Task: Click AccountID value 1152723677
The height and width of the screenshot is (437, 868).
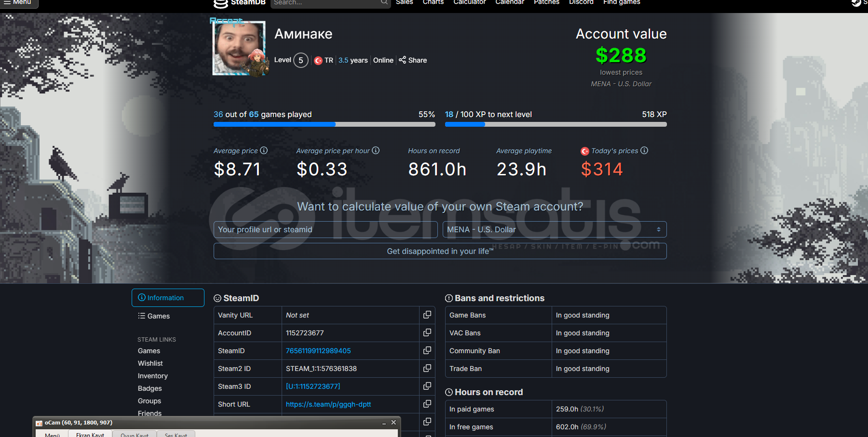Action: click(305, 333)
